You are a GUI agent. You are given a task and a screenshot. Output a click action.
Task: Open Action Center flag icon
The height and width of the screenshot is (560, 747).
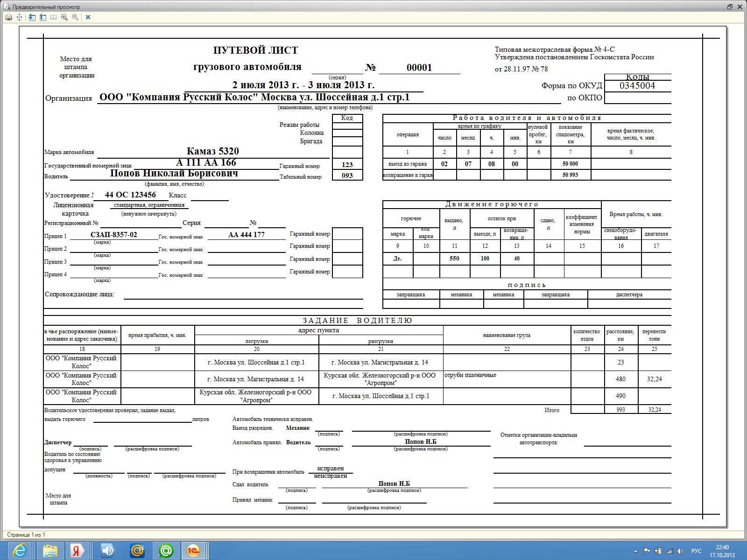tap(647, 551)
